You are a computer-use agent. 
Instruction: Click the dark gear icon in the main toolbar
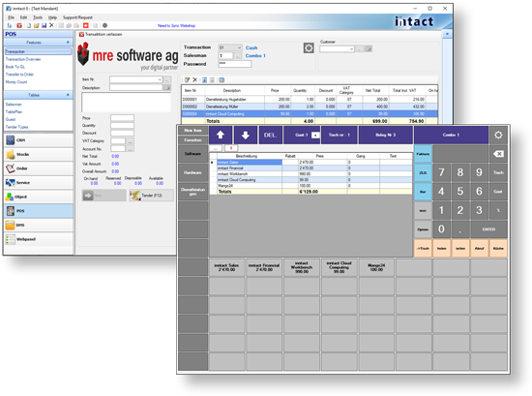[x=105, y=25]
